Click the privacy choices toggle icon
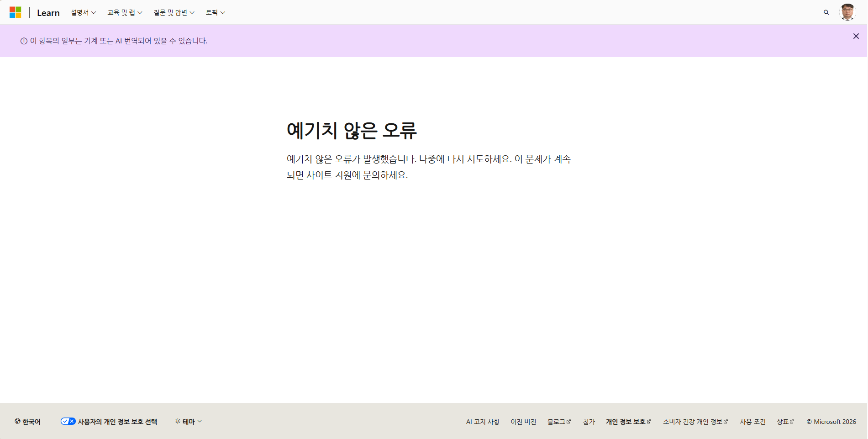 (68, 421)
